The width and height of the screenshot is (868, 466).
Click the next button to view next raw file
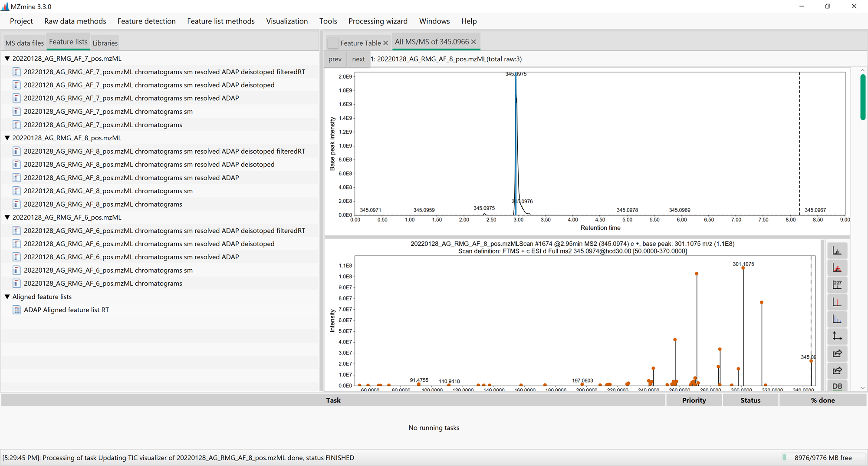tap(358, 59)
